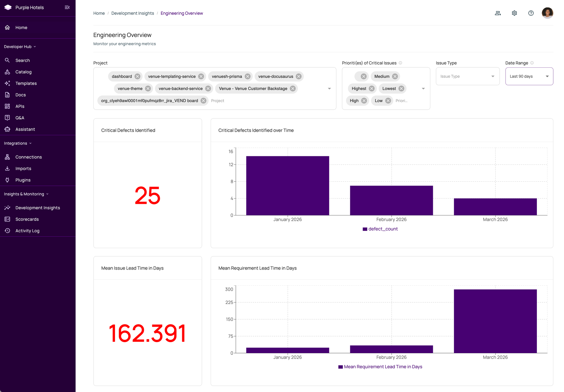The height and width of the screenshot is (392, 564).
Task: Remove the Medium priority chip
Action: [395, 76]
